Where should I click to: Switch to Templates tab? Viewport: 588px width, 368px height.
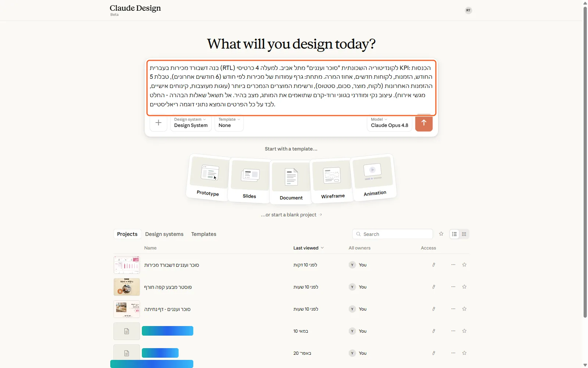204,234
